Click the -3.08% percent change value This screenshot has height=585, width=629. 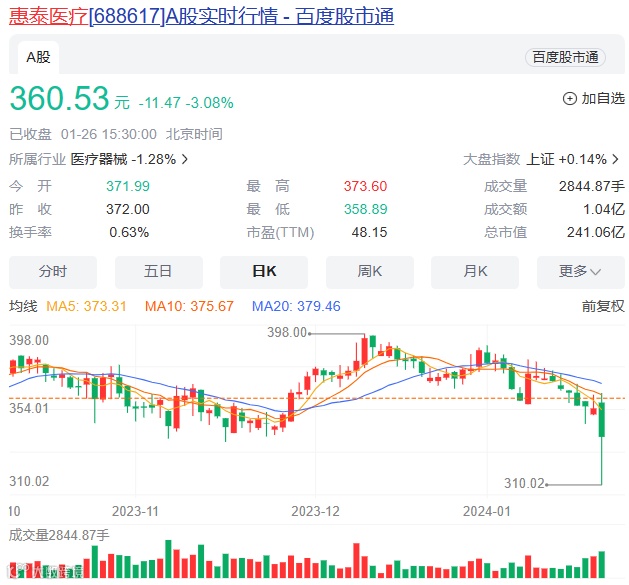209,103
